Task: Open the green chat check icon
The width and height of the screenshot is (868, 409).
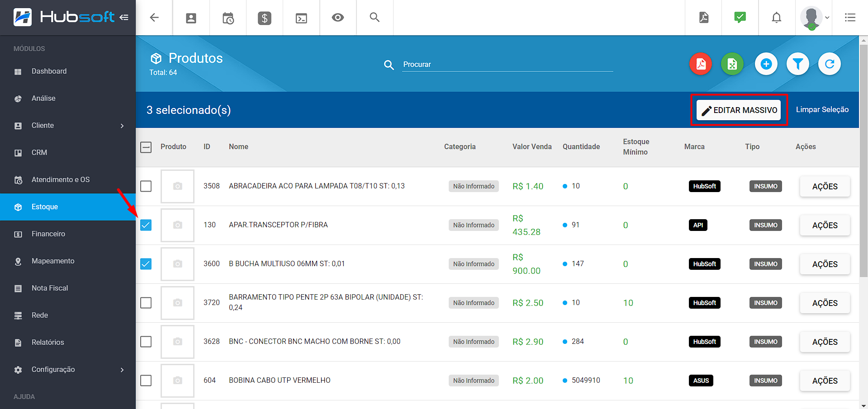Action: pos(740,18)
